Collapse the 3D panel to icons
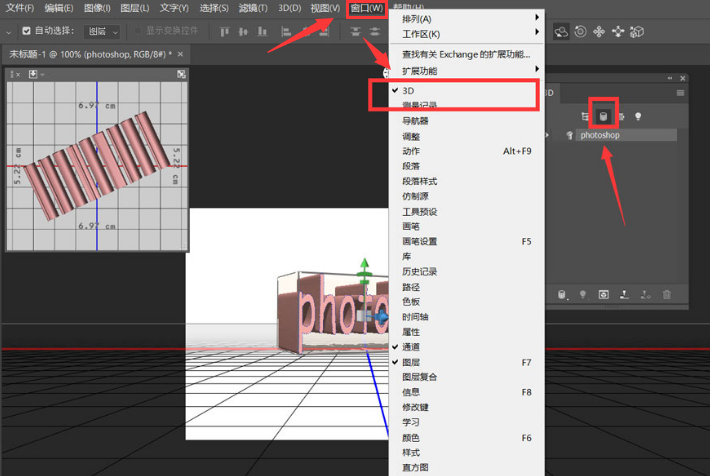 click(x=670, y=78)
